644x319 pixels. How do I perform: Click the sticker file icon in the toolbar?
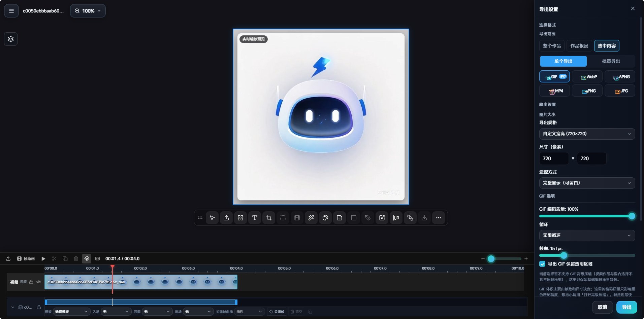point(340,218)
